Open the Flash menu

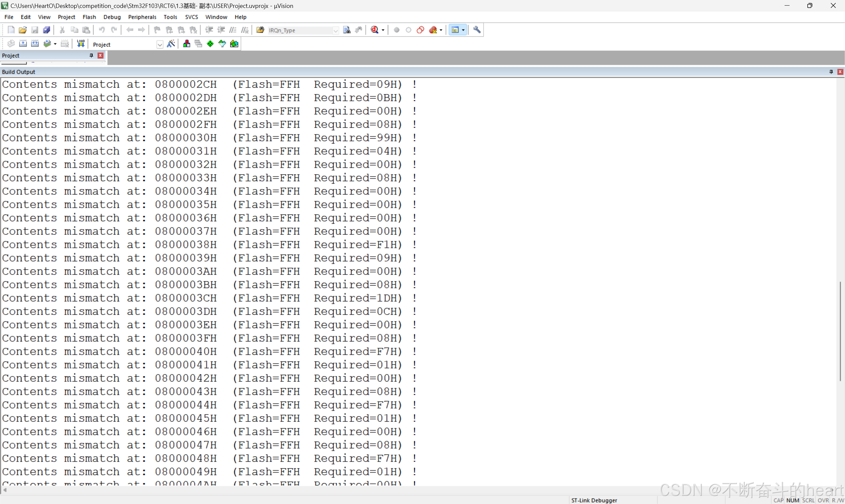[89, 17]
